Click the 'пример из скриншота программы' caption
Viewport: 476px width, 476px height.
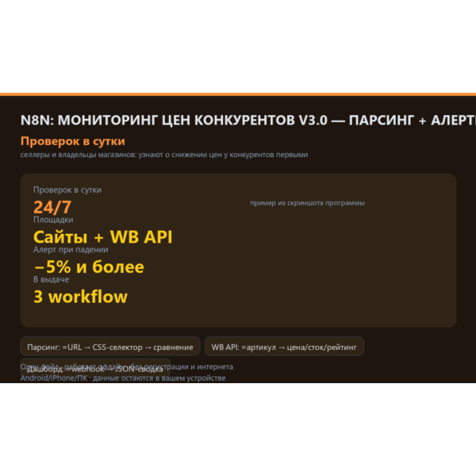coord(307,203)
